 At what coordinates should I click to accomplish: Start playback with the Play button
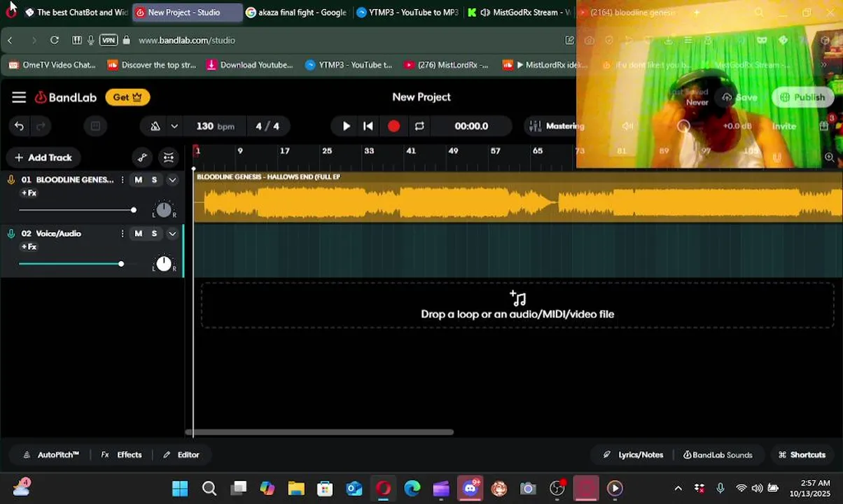click(346, 126)
